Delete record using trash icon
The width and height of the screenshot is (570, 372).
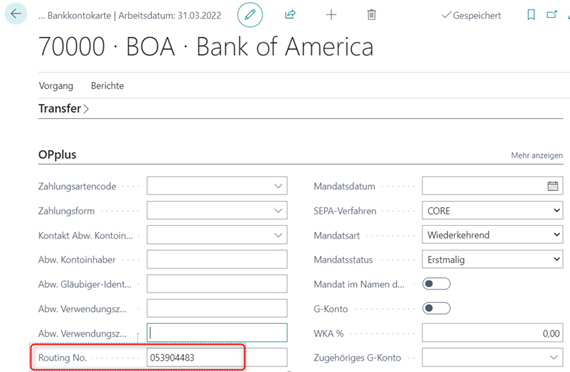click(x=372, y=15)
